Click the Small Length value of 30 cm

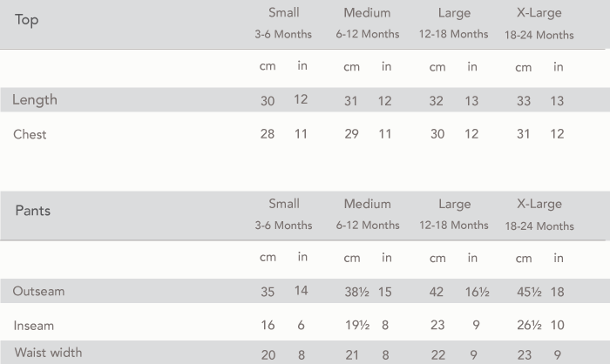(x=268, y=101)
